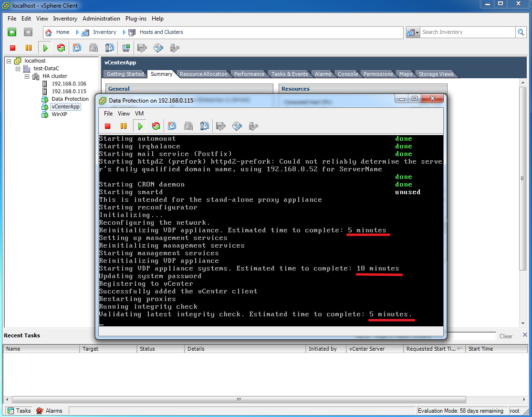Click the green Back navigation arrow
This screenshot has width=532, height=417.
pyautogui.click(x=12, y=32)
